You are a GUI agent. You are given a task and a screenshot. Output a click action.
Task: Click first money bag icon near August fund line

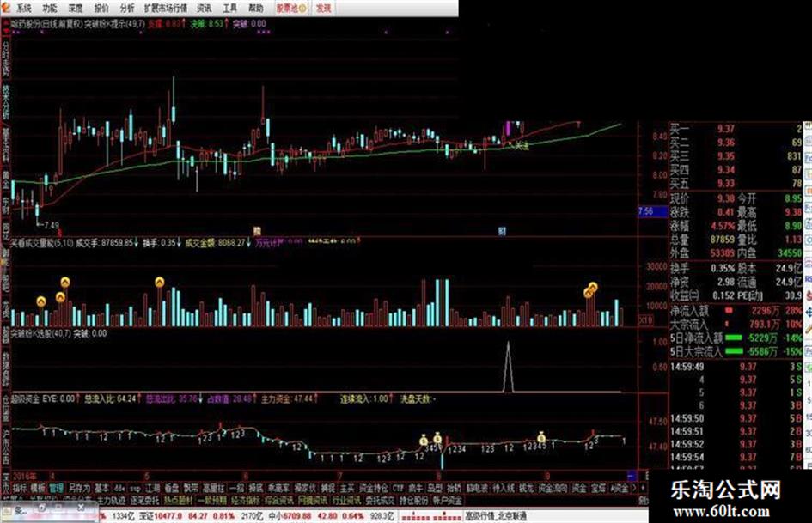click(x=424, y=441)
